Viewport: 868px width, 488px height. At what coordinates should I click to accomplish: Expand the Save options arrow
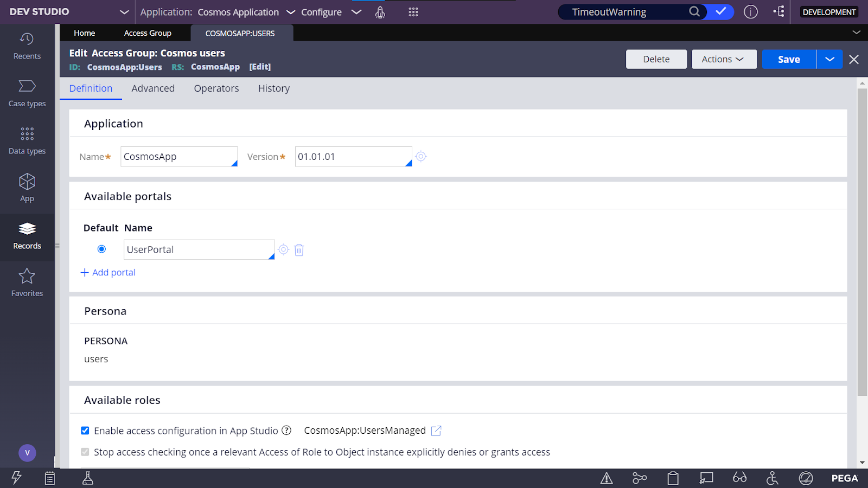(x=829, y=59)
